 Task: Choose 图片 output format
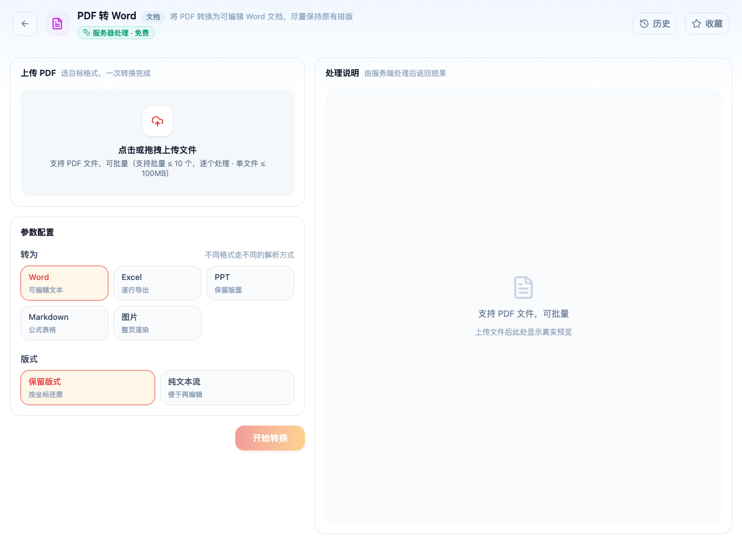click(x=157, y=322)
